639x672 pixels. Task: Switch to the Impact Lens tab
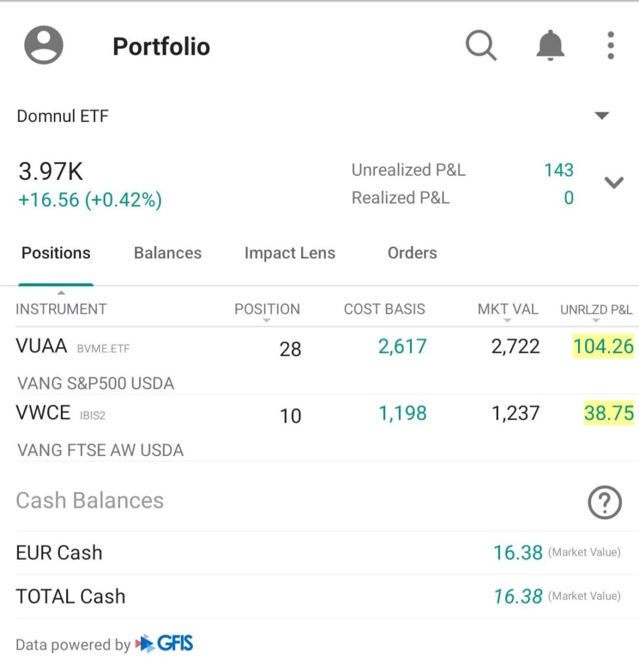coord(289,253)
